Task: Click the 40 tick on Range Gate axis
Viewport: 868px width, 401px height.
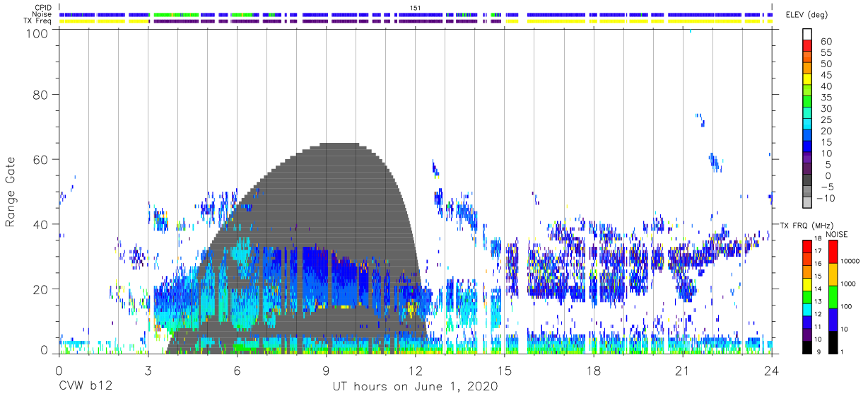Action: (41, 224)
